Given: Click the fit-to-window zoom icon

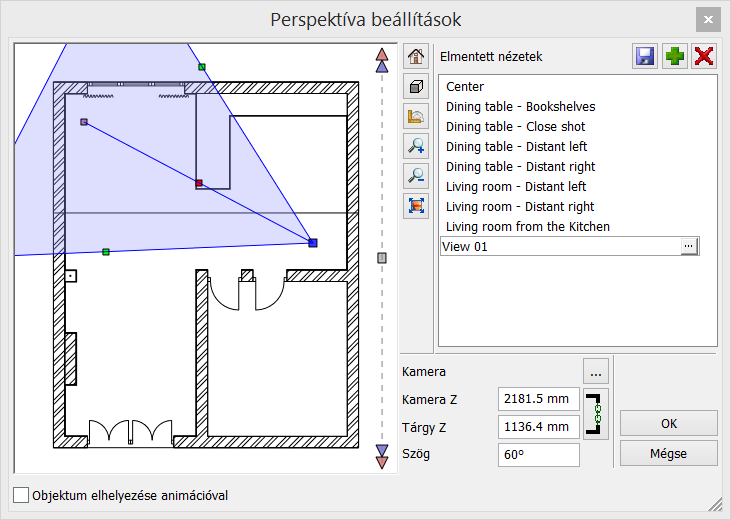Looking at the screenshot, I should [416, 206].
